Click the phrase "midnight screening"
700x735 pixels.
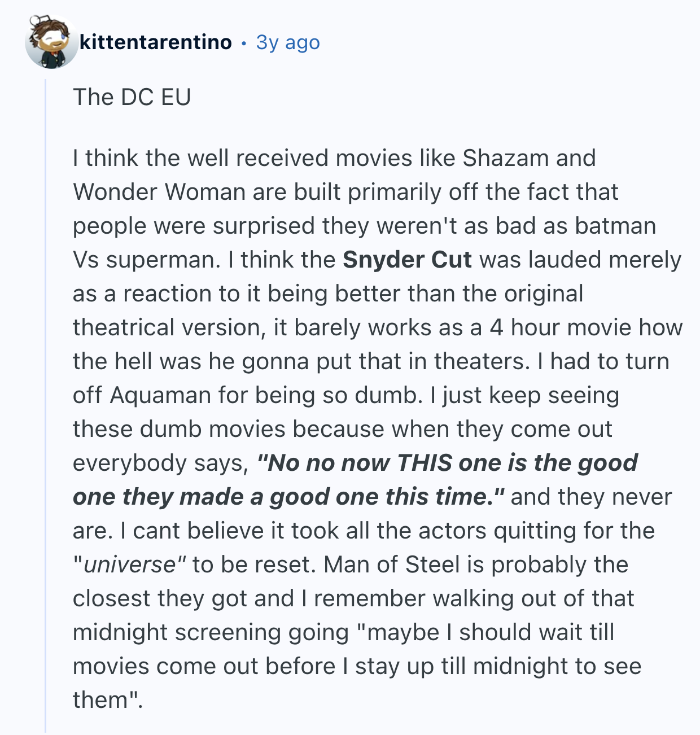tap(211, 632)
